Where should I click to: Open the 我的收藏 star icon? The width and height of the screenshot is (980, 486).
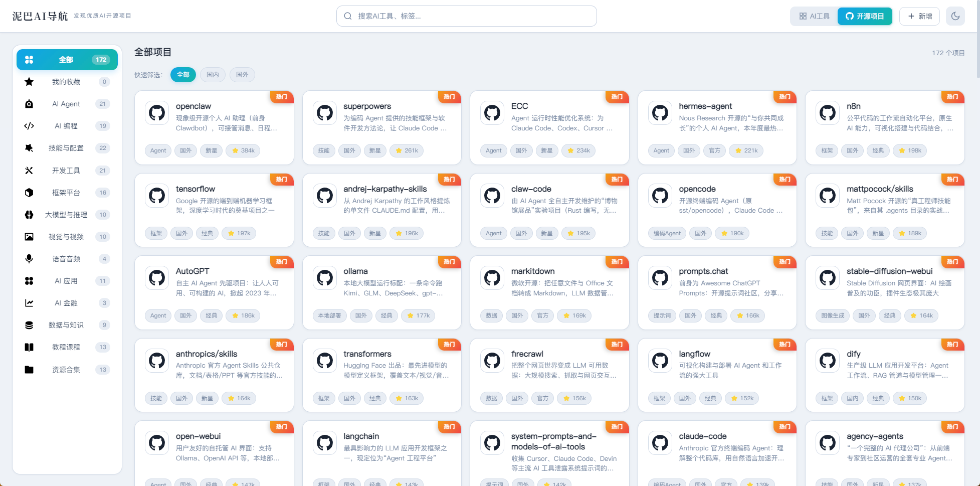click(x=29, y=82)
